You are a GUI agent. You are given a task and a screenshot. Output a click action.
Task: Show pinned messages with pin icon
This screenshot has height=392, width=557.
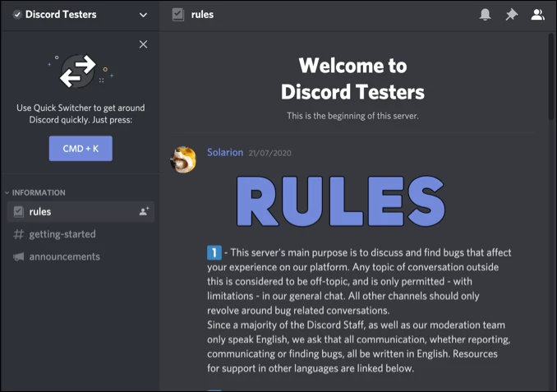(x=511, y=15)
